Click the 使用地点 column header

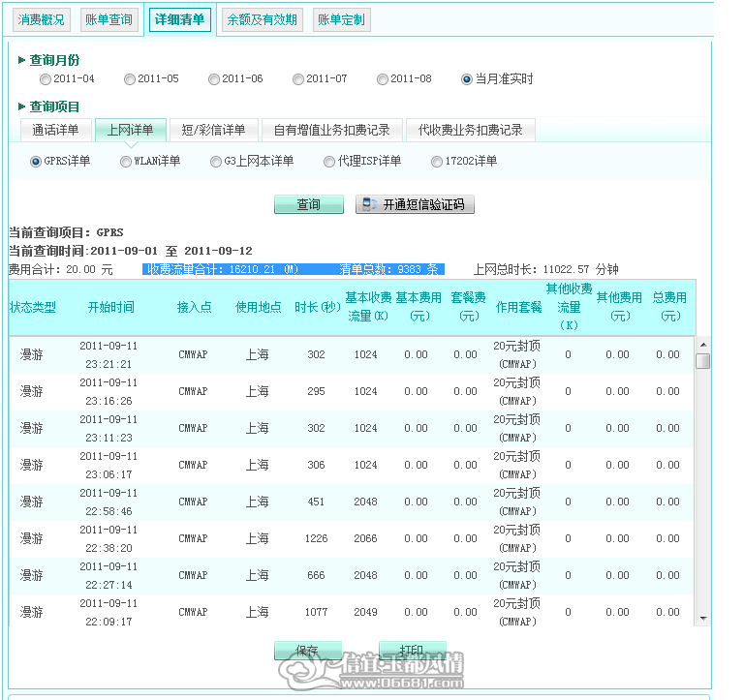coord(258,307)
